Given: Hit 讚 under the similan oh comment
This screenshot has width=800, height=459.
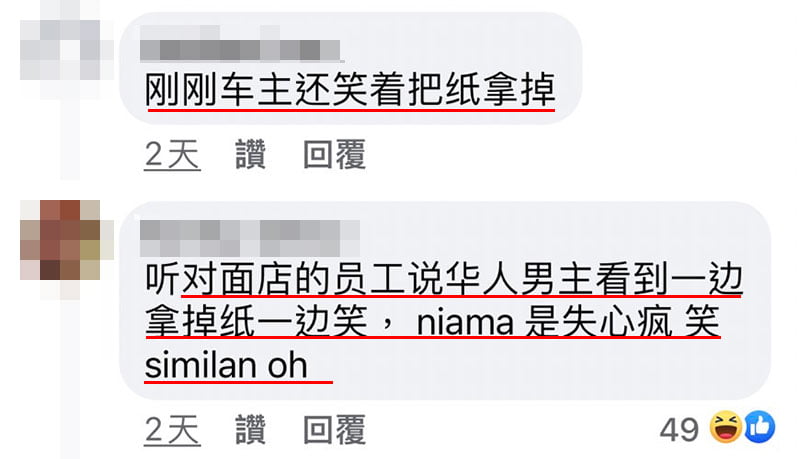Looking at the screenshot, I should coord(251,429).
